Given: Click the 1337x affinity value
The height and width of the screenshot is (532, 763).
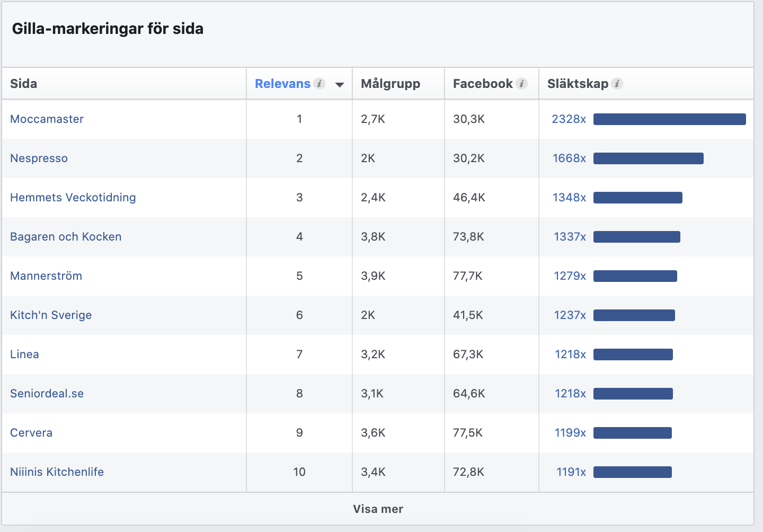Looking at the screenshot, I should (x=570, y=237).
